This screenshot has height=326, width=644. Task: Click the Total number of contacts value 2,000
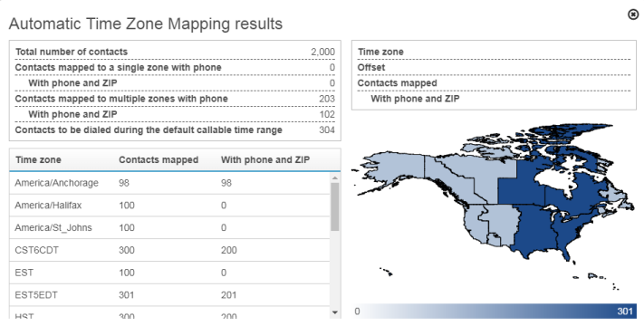tap(322, 52)
